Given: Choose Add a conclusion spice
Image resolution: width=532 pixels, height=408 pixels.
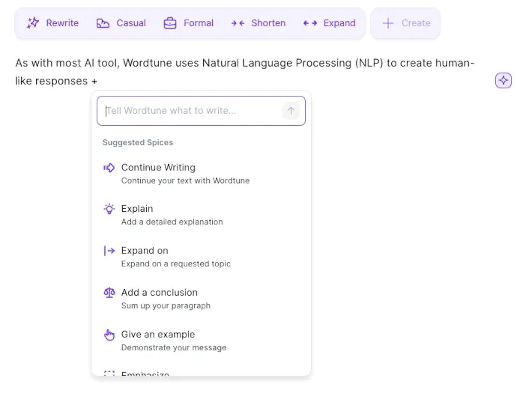Looking at the screenshot, I should 159,293.
